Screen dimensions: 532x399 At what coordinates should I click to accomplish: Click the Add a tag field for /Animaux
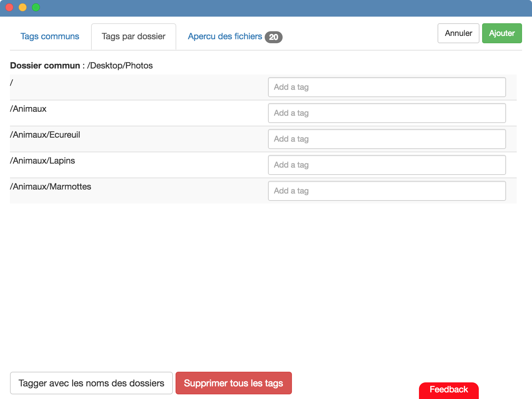click(387, 113)
